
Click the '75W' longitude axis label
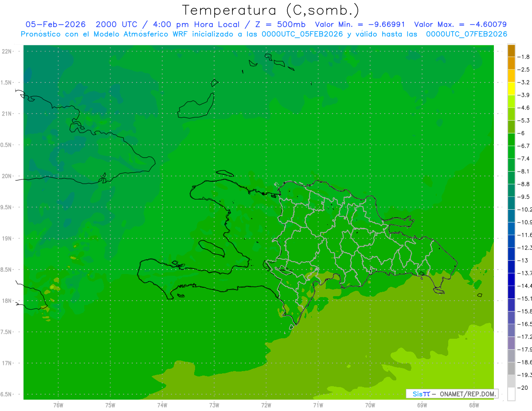[110, 405]
